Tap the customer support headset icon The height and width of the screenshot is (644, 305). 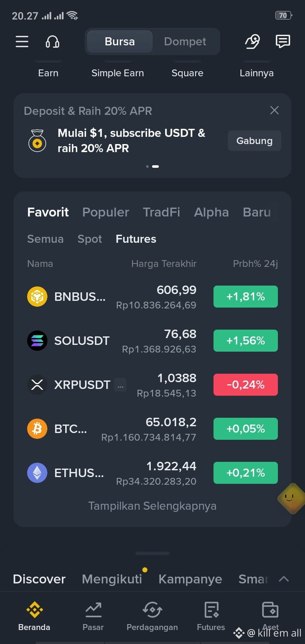(x=53, y=42)
